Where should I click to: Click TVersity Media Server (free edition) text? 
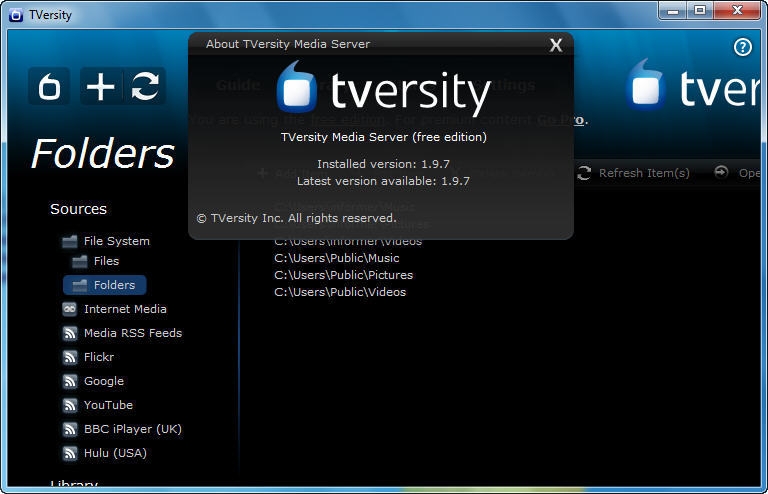[x=384, y=137]
